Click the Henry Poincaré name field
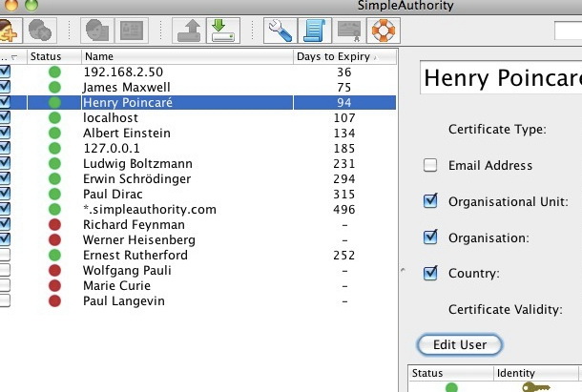 tap(501, 77)
